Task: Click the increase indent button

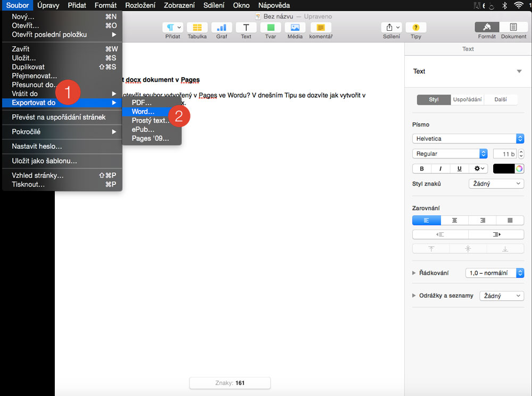Action: coord(496,234)
